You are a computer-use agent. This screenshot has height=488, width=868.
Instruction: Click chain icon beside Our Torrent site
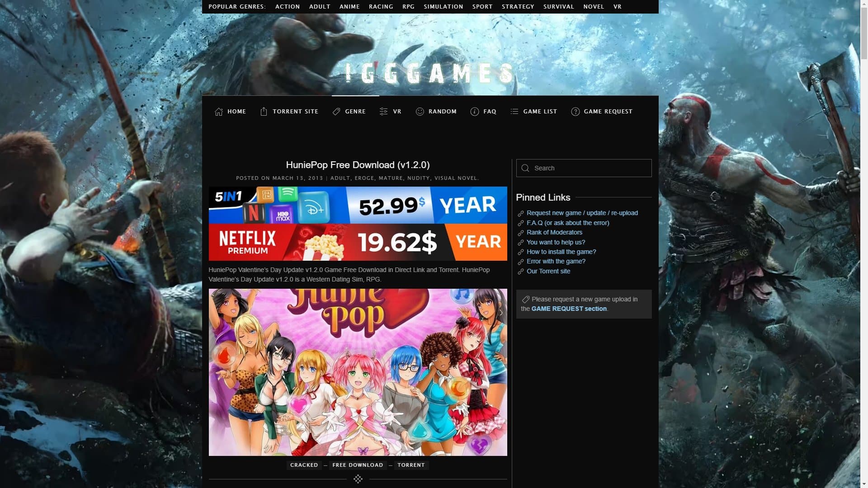click(x=521, y=272)
